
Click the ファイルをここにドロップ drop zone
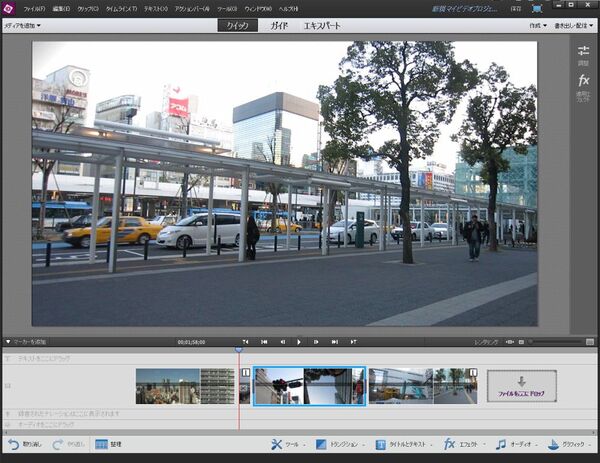click(x=521, y=386)
